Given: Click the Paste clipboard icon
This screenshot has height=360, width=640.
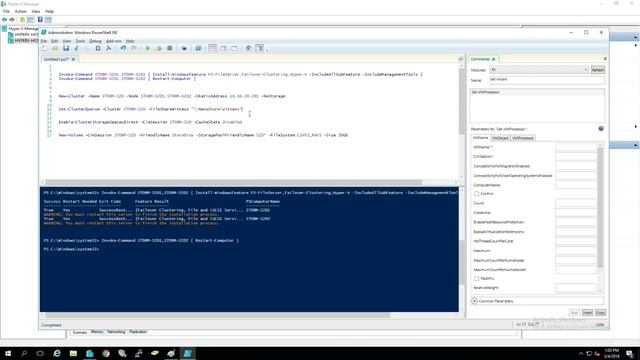Looking at the screenshot, I should (98, 48).
